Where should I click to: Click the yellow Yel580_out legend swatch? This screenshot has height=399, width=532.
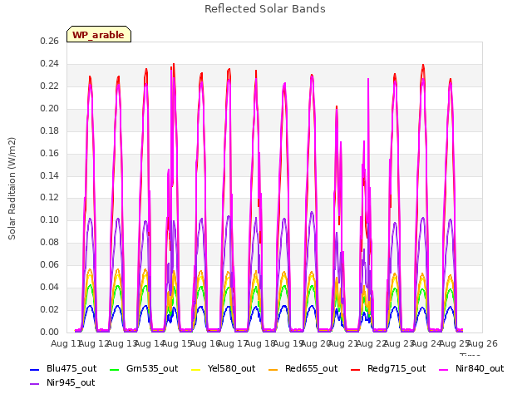196,369
